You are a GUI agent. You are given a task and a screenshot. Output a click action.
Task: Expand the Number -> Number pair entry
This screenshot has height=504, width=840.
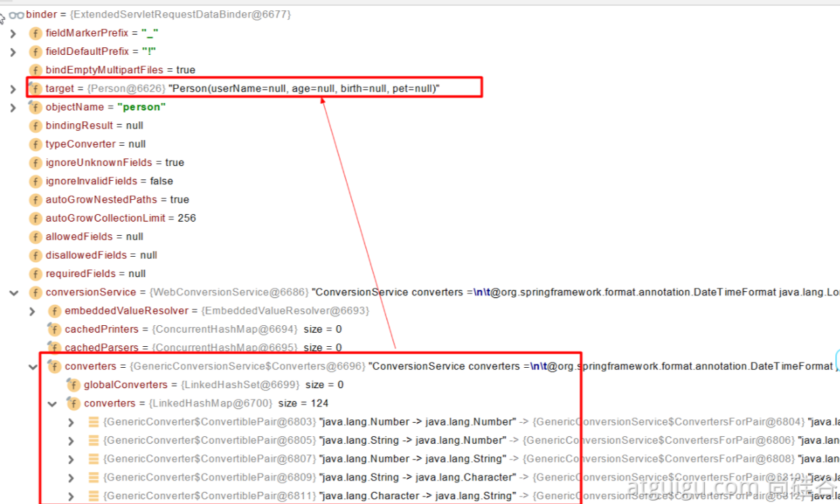[71, 422]
